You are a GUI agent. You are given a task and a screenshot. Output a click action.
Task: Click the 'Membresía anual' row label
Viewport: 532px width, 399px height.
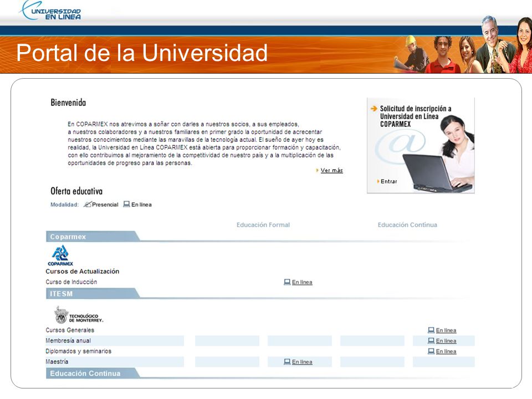pyautogui.click(x=68, y=341)
